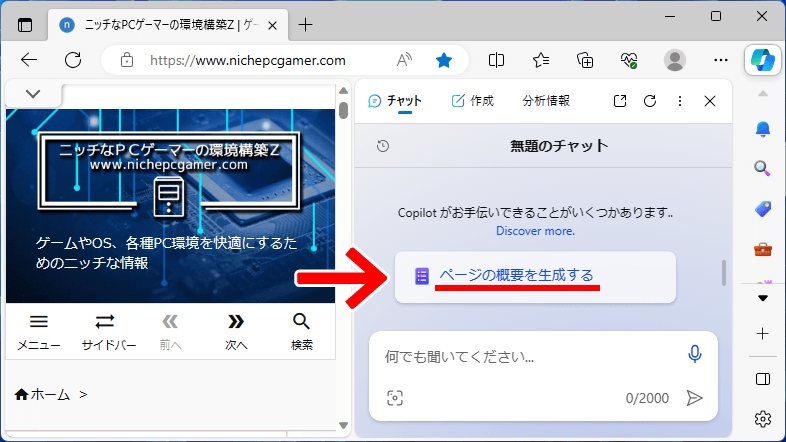Click the Copilot chat scrollbar thumb

[724, 273]
